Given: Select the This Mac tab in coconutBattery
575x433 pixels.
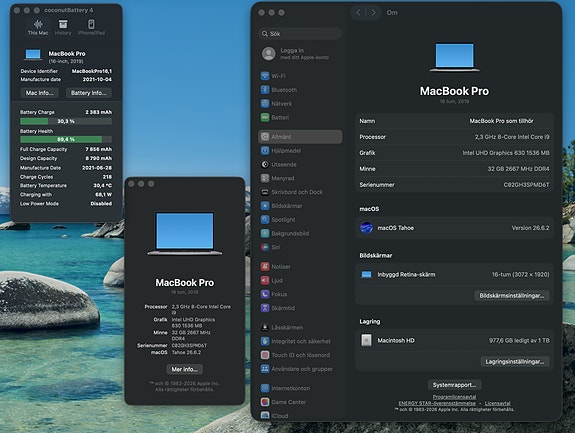Looking at the screenshot, I should [38, 27].
